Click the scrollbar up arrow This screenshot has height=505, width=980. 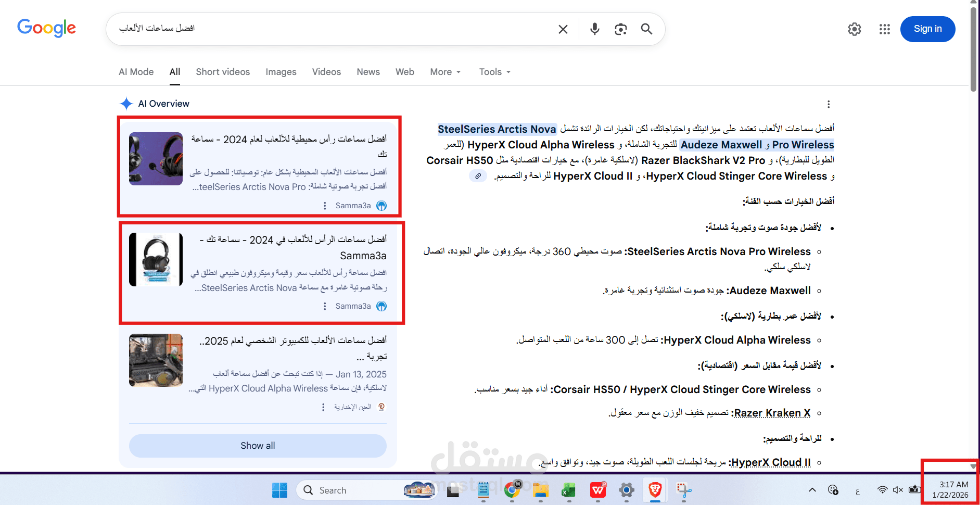(x=973, y=3)
